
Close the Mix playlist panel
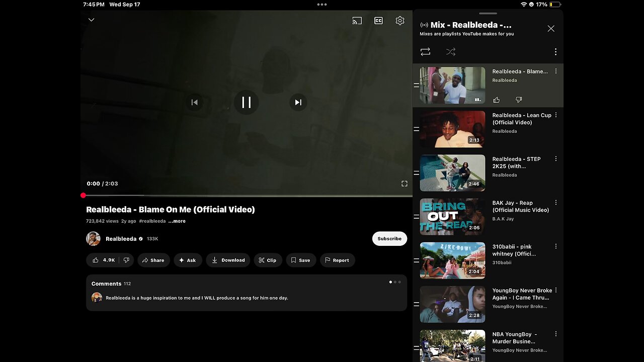tap(551, 29)
